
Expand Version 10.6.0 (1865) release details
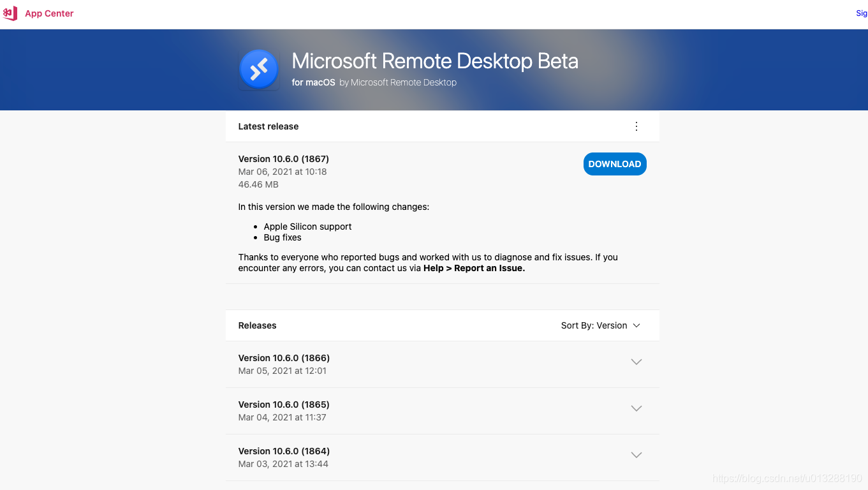click(636, 408)
